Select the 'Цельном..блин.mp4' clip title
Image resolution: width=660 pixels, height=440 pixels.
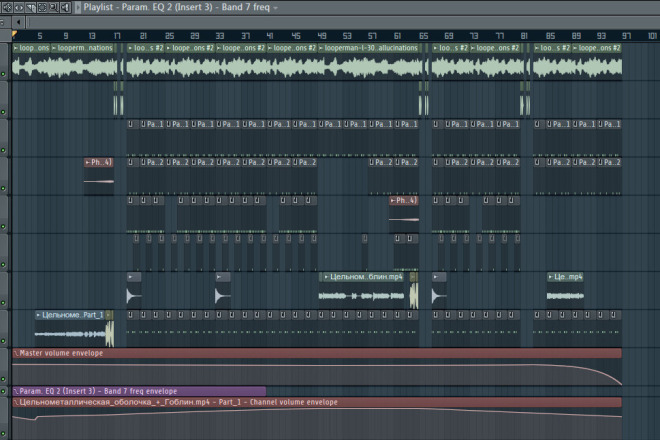tap(366, 277)
